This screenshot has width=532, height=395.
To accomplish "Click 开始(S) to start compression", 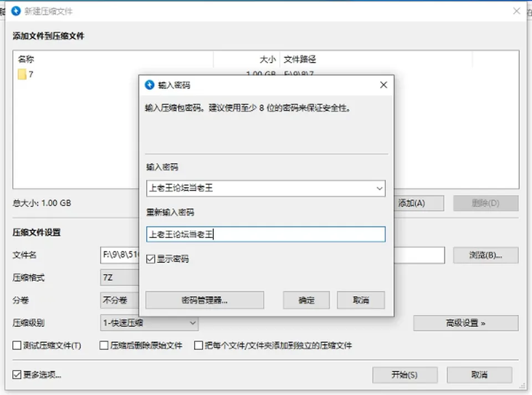I will (405, 374).
